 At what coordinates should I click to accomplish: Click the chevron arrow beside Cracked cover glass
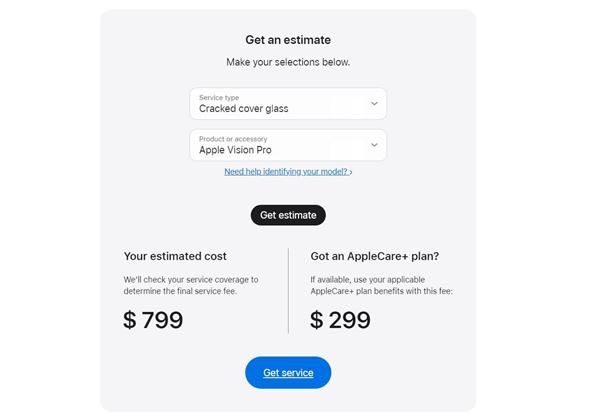(x=374, y=103)
